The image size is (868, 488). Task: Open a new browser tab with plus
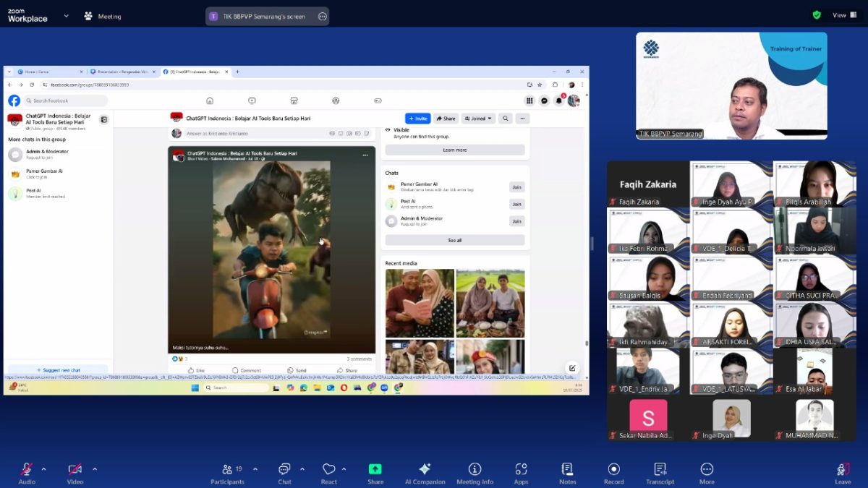[x=237, y=72]
